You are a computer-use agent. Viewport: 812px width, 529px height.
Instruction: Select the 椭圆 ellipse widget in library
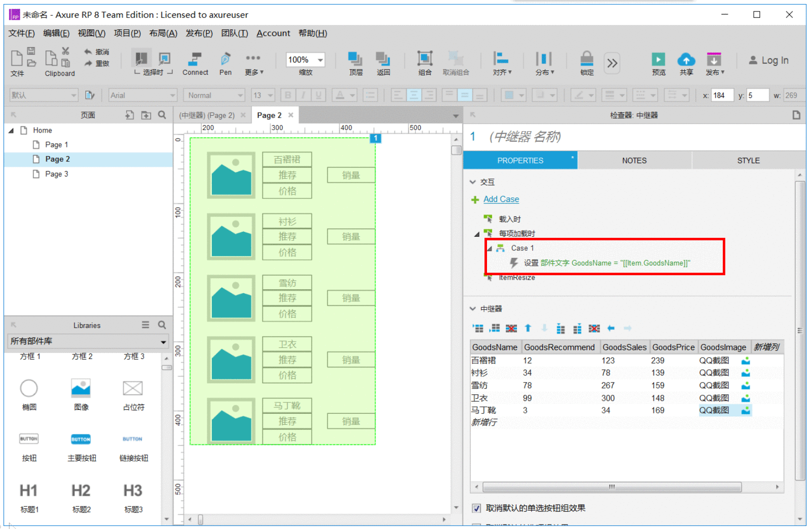[29, 388]
